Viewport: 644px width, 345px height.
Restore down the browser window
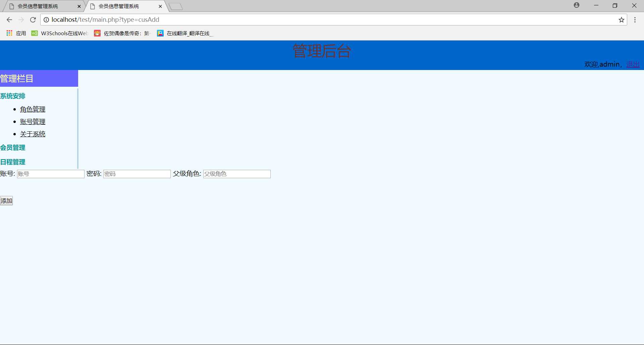615,5
